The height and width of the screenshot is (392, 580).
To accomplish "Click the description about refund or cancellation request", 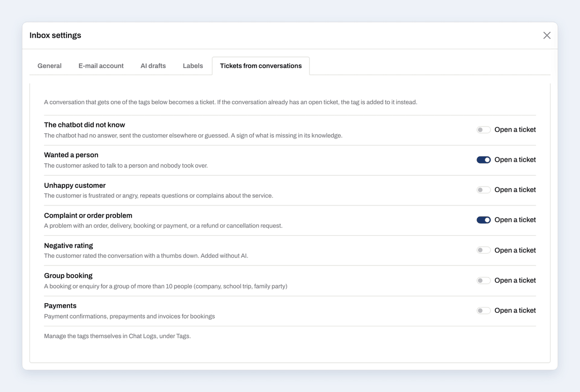I will (x=163, y=225).
